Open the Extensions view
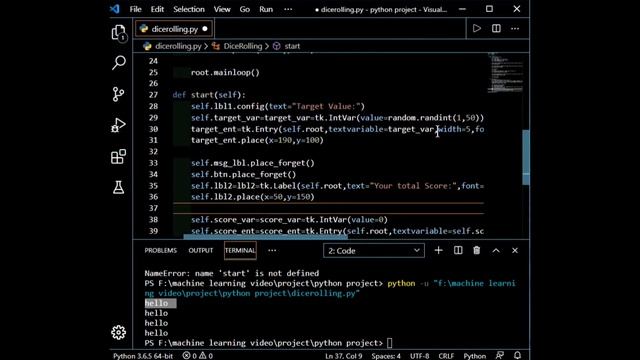This screenshot has height=360, width=640. (x=118, y=156)
